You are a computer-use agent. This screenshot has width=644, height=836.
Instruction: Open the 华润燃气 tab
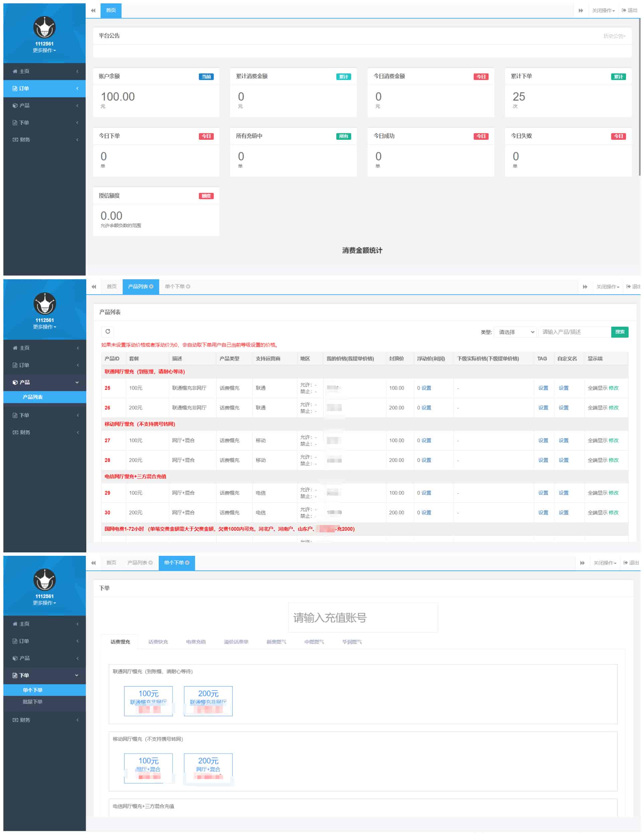(352, 642)
